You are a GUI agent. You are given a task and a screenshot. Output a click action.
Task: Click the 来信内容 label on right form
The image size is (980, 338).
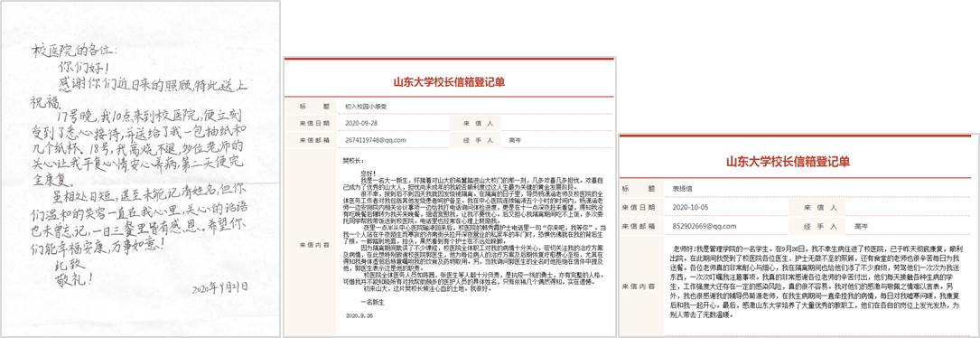(x=638, y=286)
